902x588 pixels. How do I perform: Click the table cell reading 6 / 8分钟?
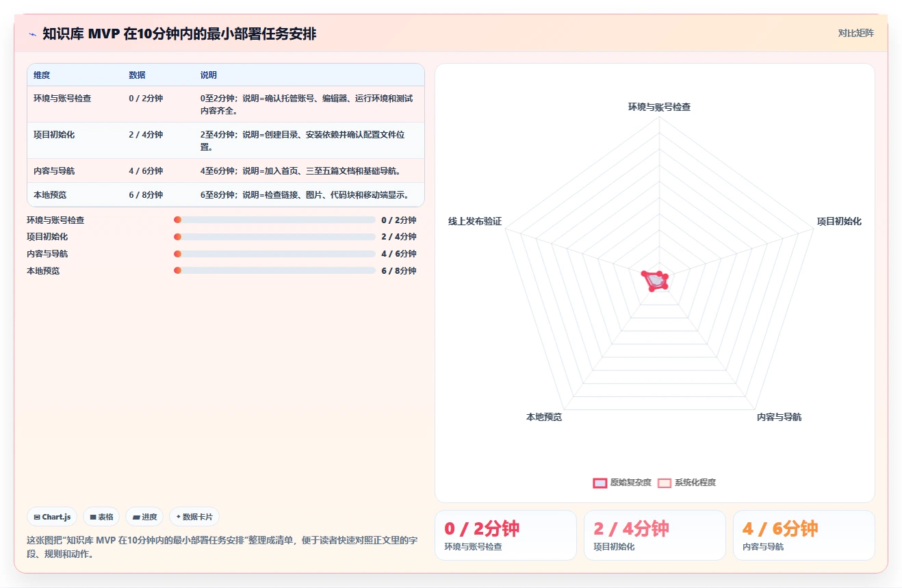[x=146, y=195]
